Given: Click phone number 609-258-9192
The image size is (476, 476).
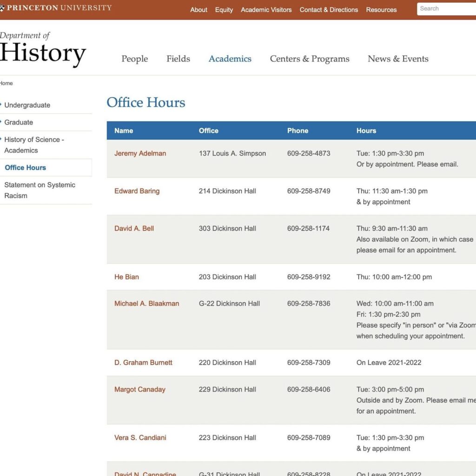Looking at the screenshot, I should pyautogui.click(x=309, y=277).
